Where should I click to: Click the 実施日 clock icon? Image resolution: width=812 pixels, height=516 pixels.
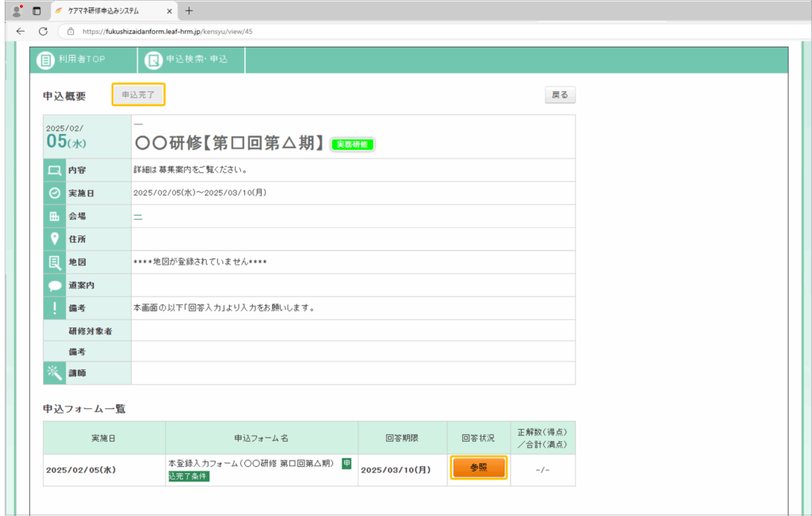[55, 193]
